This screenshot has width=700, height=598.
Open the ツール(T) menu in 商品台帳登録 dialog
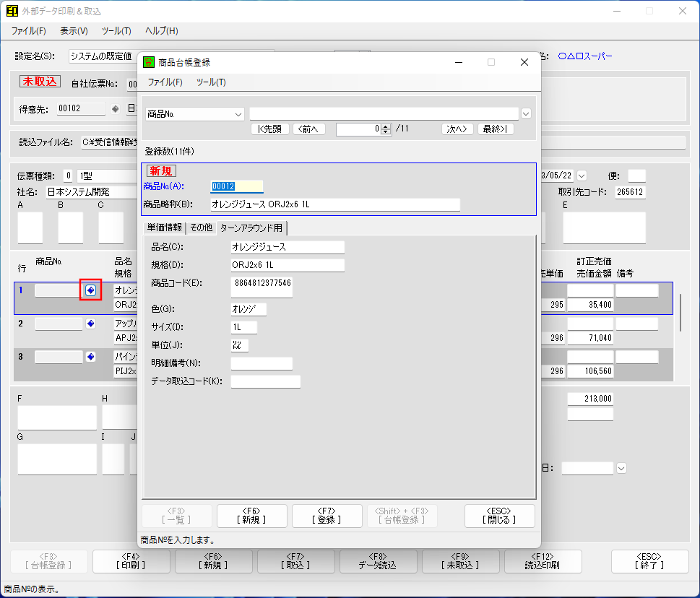211,82
